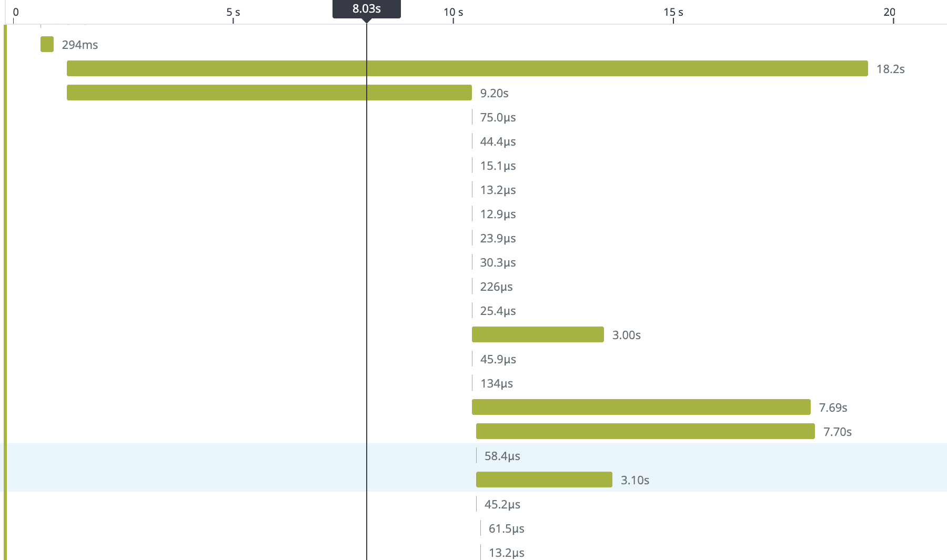Open the 7.70s span bar
947x560 pixels.
(x=645, y=431)
